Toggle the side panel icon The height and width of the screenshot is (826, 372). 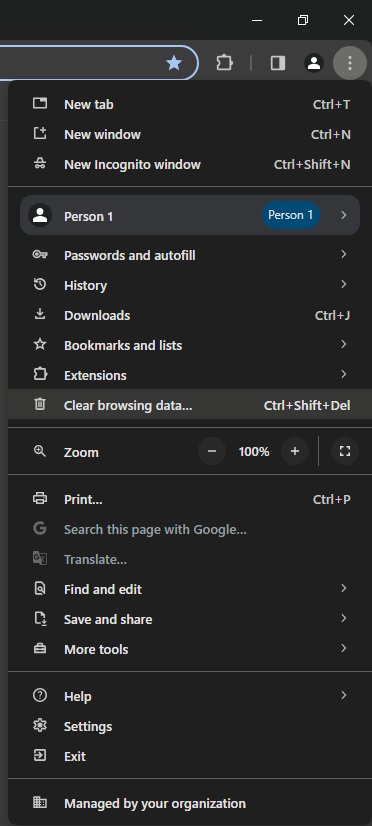click(x=278, y=63)
